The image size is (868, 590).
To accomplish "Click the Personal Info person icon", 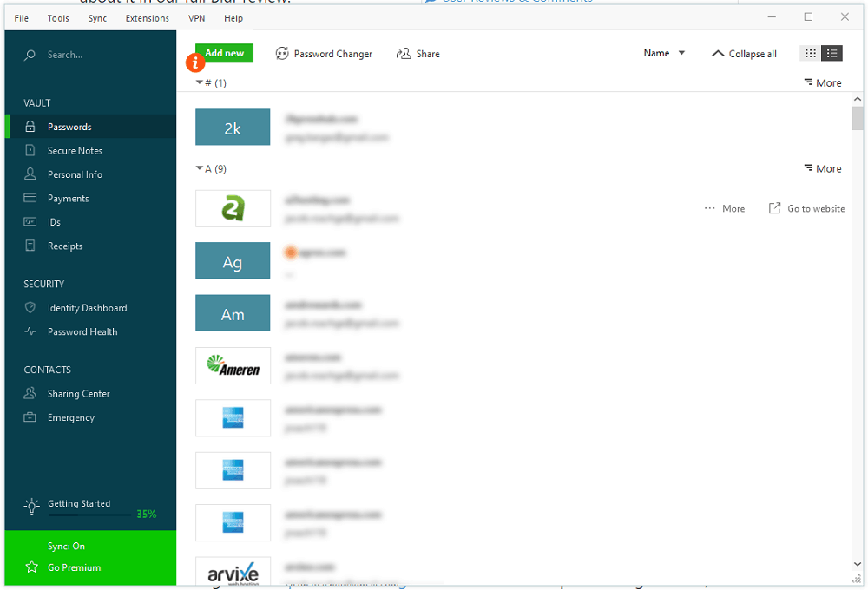I will coord(30,174).
